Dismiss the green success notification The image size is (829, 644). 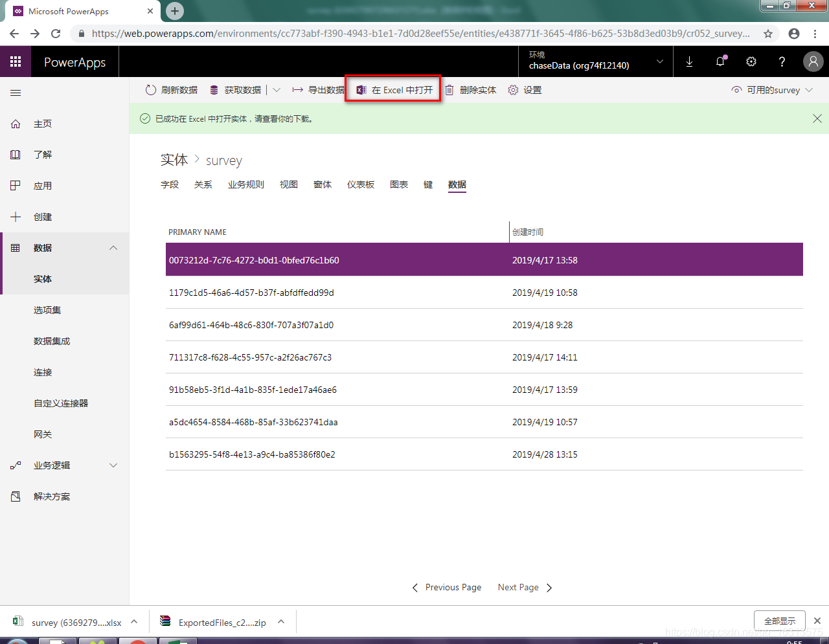click(x=817, y=118)
